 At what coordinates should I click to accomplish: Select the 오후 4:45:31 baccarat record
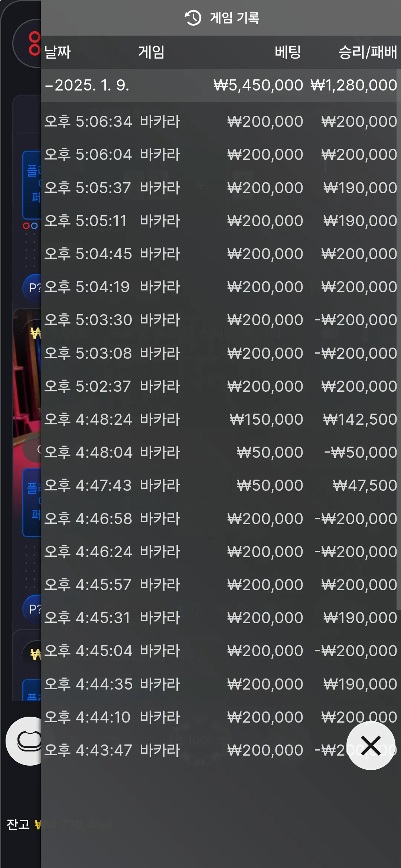(221, 618)
